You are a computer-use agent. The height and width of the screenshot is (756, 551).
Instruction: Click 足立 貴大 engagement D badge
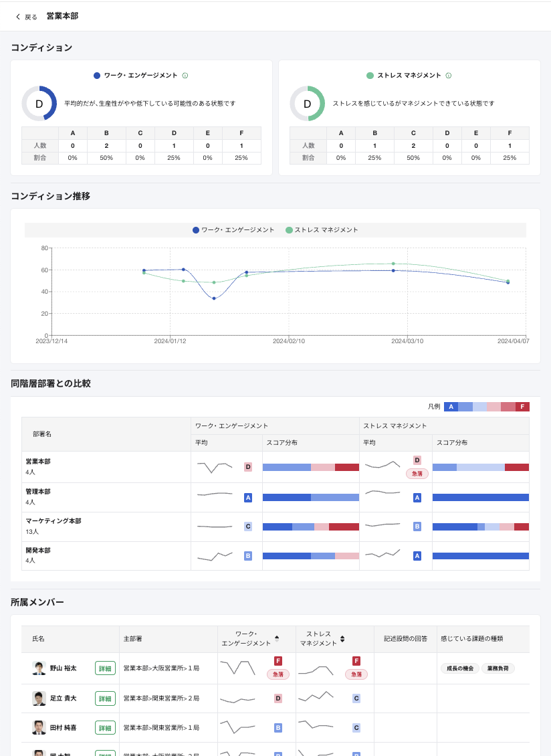[x=278, y=698]
